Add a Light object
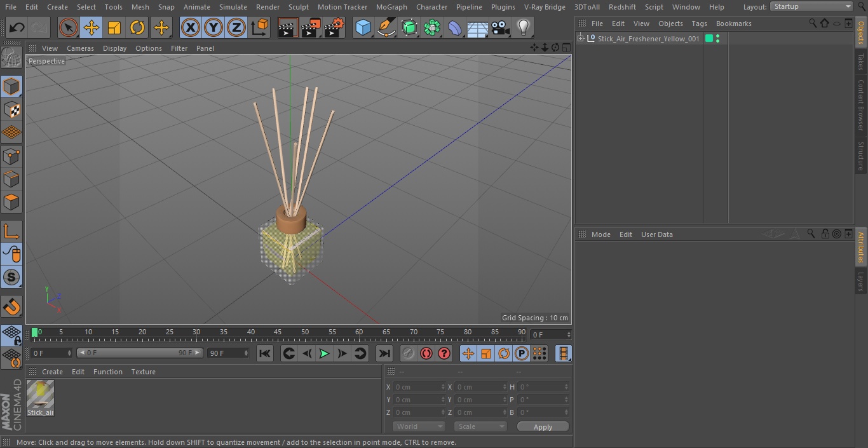 pyautogui.click(x=524, y=27)
